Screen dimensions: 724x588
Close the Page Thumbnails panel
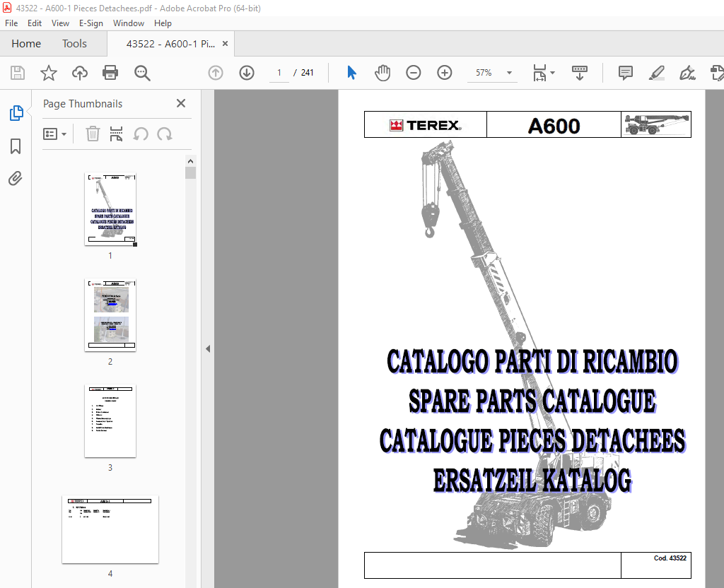[x=181, y=103]
